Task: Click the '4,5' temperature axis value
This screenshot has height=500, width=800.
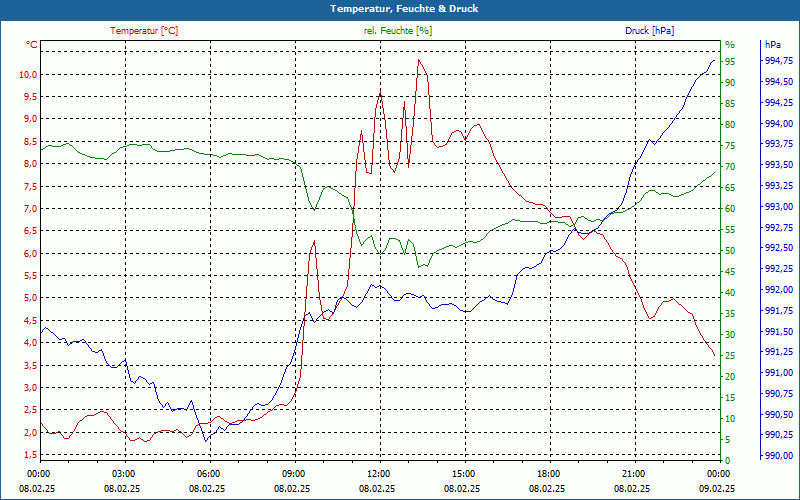Action: coord(31,320)
